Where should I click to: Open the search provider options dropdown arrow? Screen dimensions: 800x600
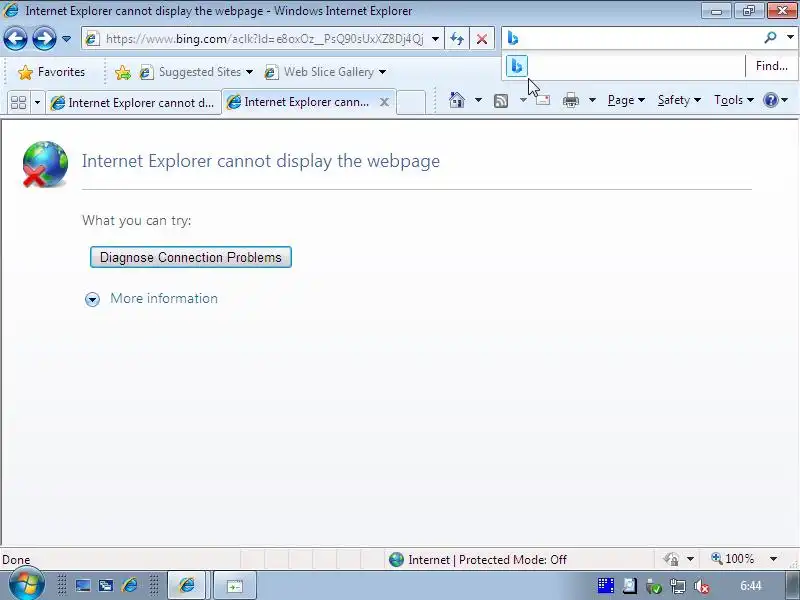click(790, 37)
